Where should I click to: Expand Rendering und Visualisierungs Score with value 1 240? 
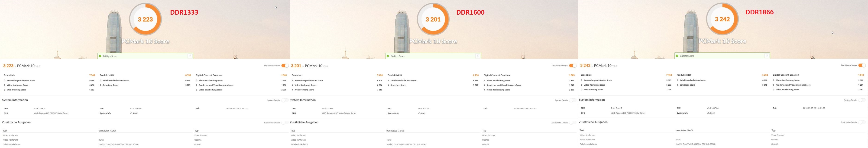(x=485, y=85)
